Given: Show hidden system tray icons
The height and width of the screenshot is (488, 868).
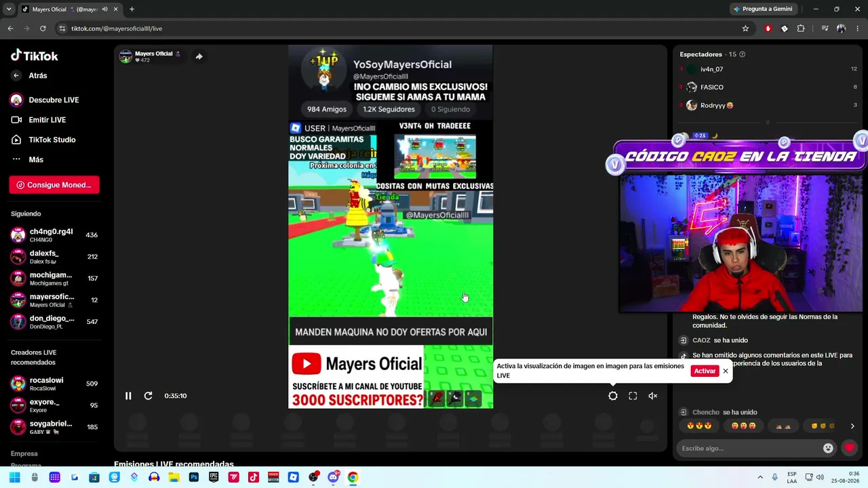Looking at the screenshot, I should coord(759,477).
